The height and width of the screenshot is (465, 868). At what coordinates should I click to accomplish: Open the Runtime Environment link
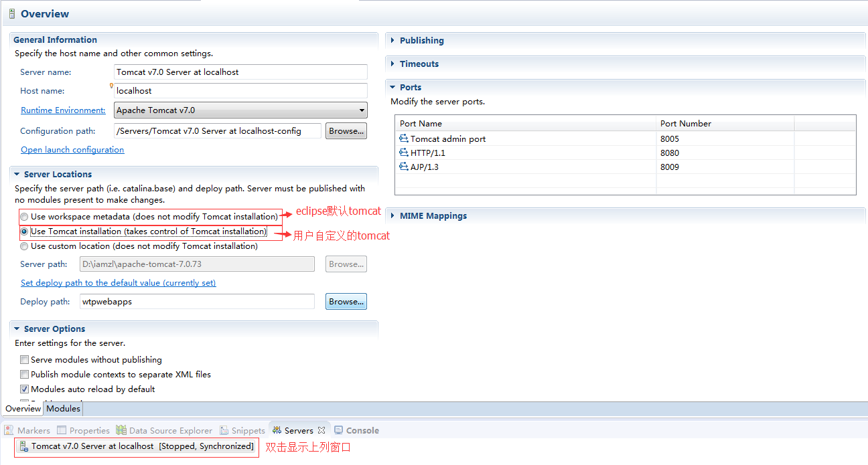63,110
